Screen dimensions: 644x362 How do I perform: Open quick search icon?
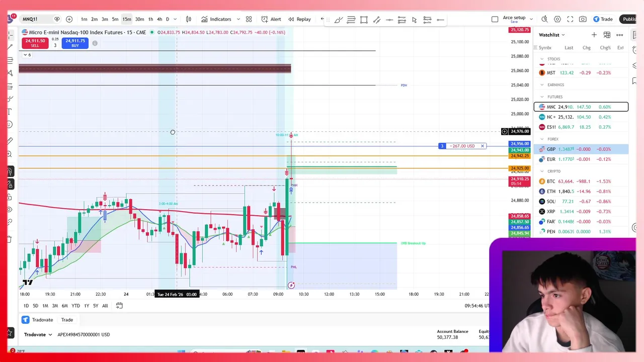coord(544,19)
